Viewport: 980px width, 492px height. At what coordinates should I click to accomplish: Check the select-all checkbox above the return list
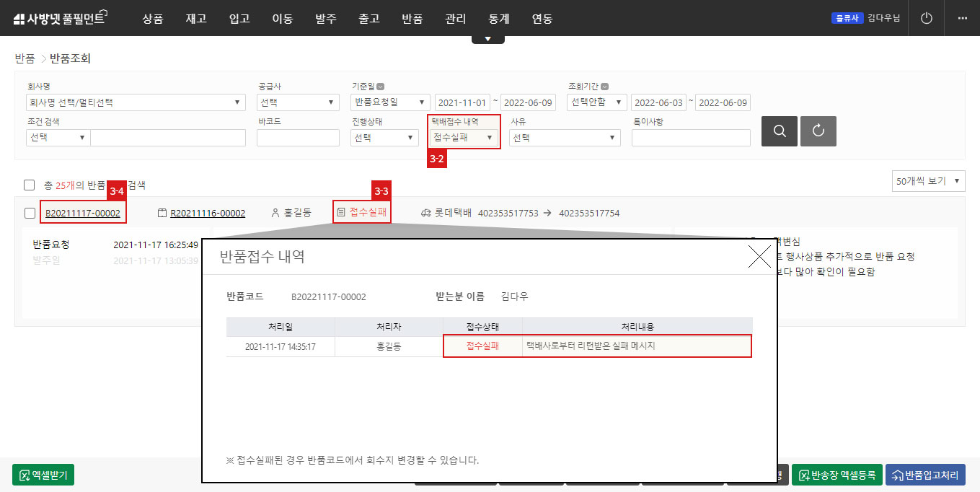click(29, 184)
